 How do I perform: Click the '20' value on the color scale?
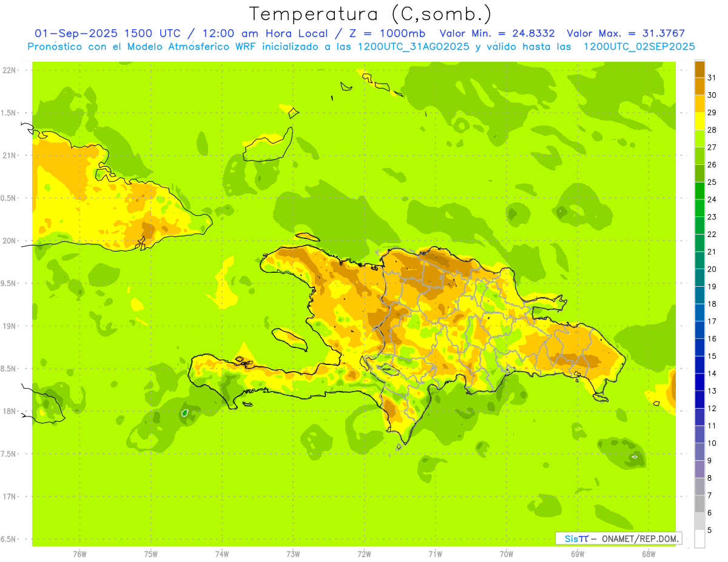coord(712,269)
